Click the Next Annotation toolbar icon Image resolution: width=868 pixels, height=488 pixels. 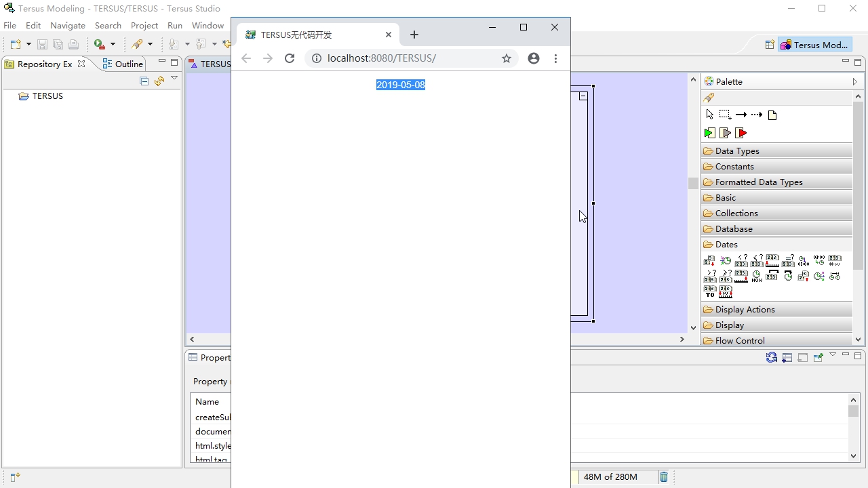(x=174, y=44)
